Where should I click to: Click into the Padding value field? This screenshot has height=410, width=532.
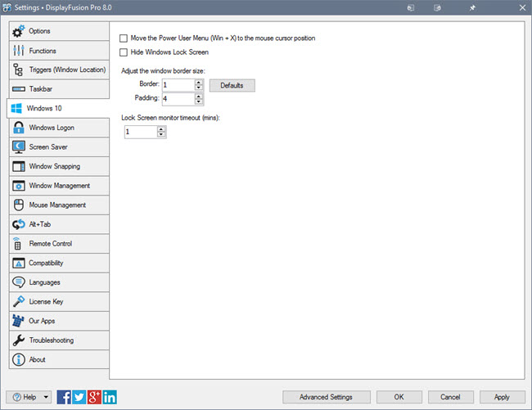click(x=178, y=99)
